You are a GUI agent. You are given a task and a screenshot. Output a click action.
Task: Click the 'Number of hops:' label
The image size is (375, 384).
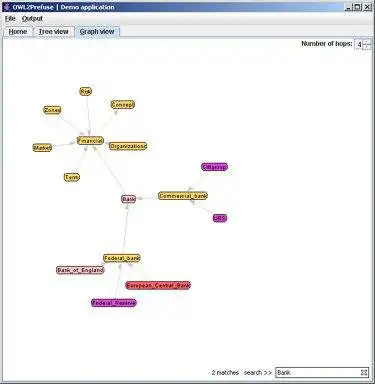[327, 44]
